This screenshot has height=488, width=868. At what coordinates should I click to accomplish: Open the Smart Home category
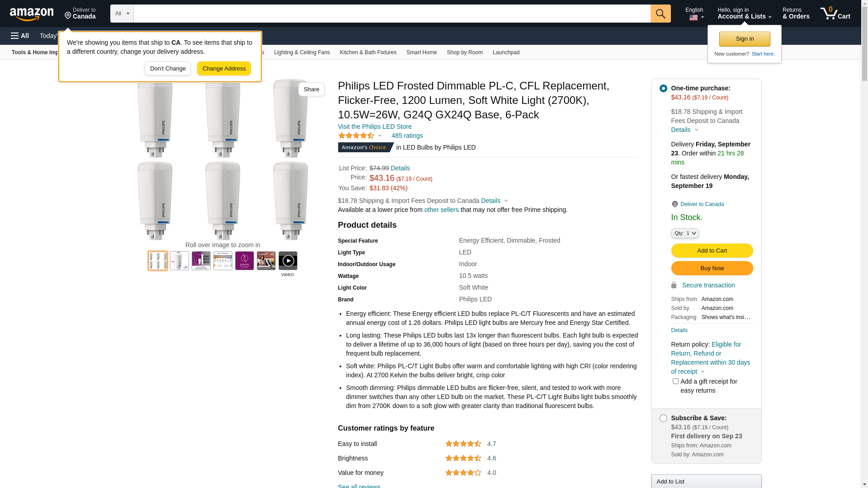click(421, 52)
